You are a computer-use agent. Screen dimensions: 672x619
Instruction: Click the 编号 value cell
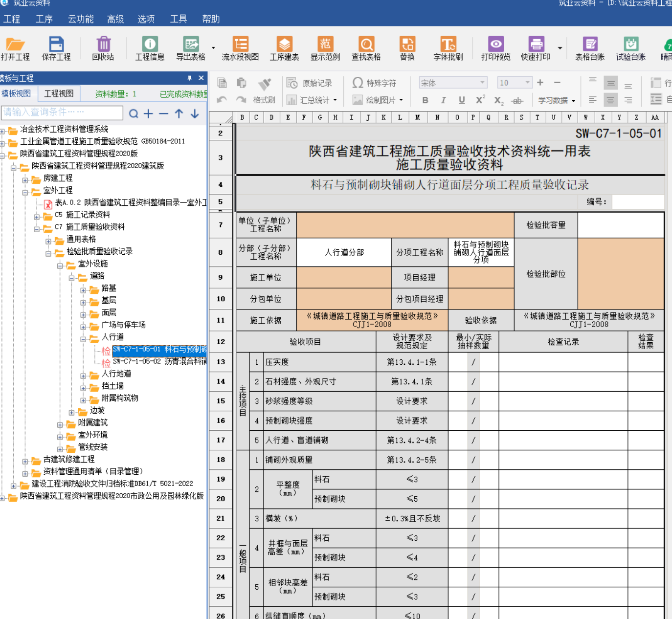(x=638, y=201)
